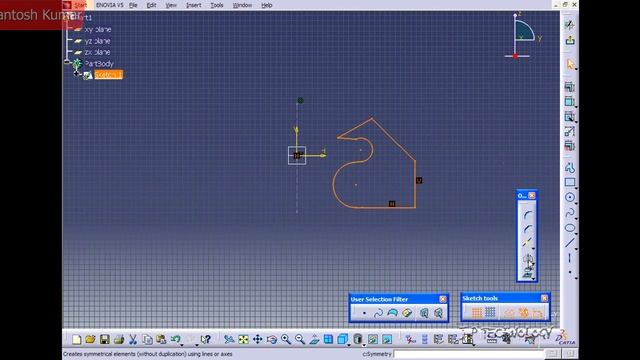Screen dimensions: 640x360
Task: Open the Insert menu
Action: point(193,5)
